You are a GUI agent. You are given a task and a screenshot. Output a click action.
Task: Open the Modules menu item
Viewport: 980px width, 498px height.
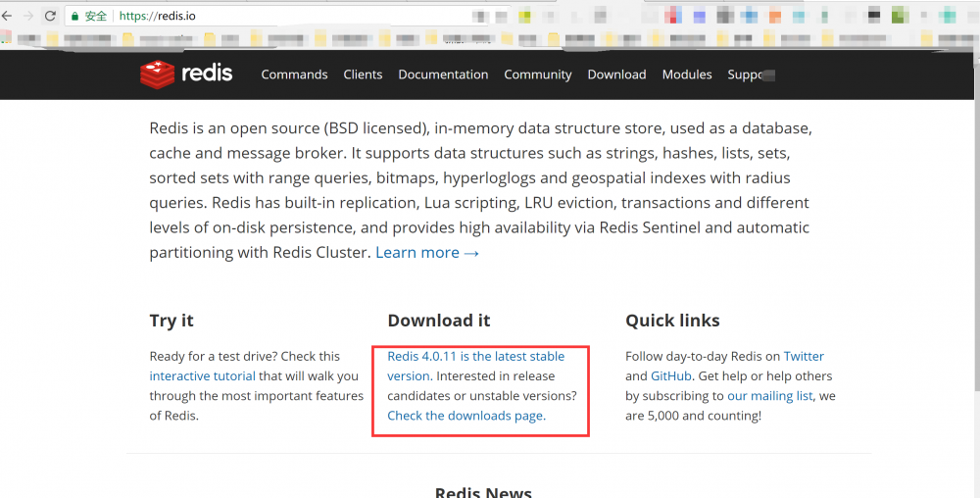(687, 75)
